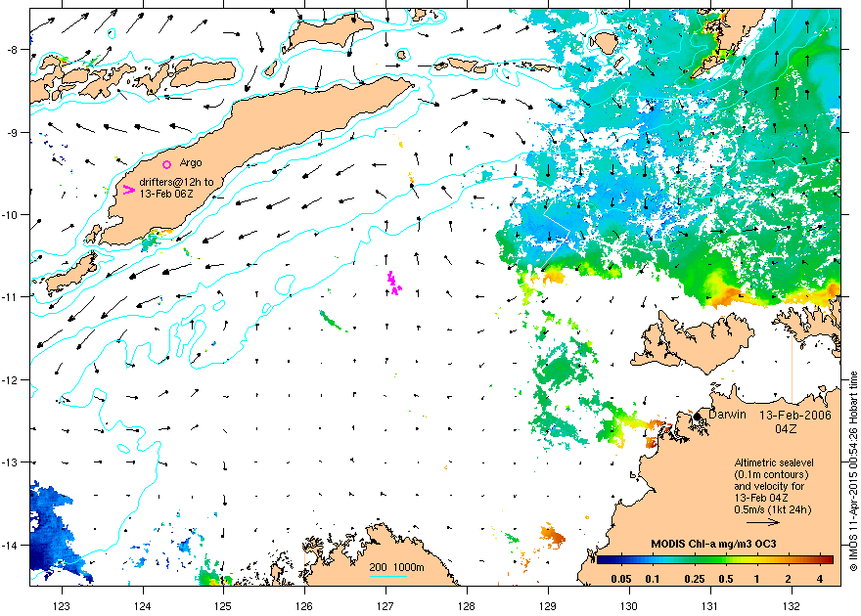Click the "Argo" label

click(191, 163)
